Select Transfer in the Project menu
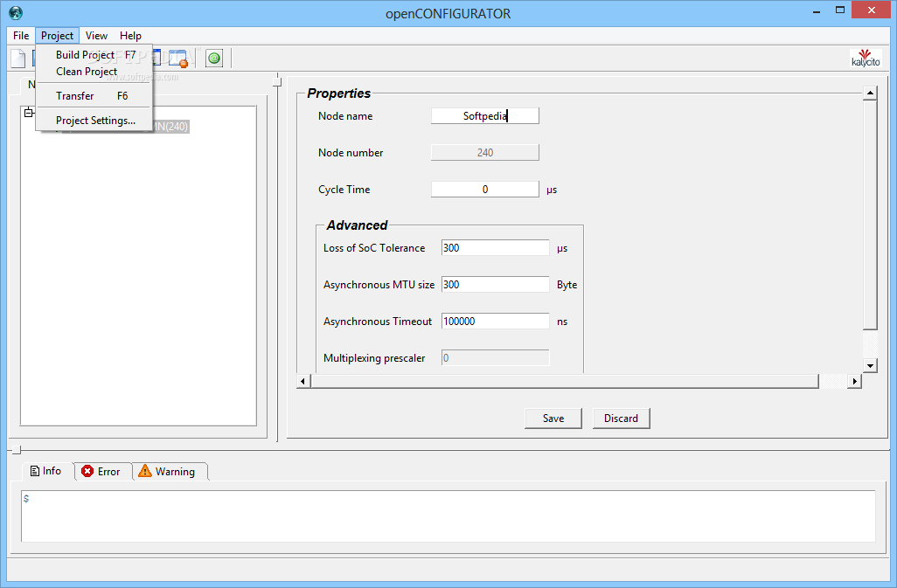 tap(94, 96)
